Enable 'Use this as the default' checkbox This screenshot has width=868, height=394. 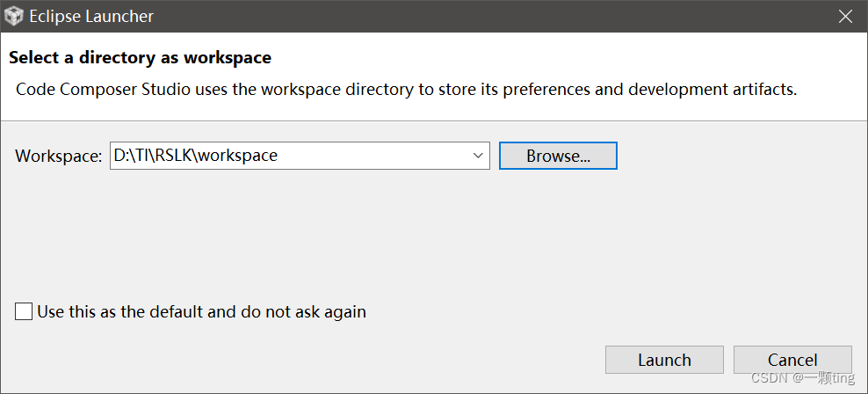tap(24, 311)
